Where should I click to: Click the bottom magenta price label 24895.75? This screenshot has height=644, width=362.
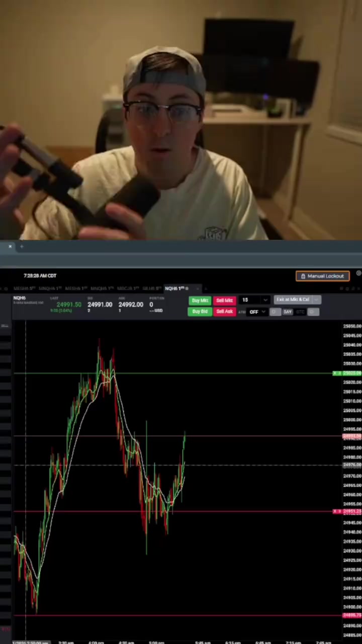(x=352, y=615)
